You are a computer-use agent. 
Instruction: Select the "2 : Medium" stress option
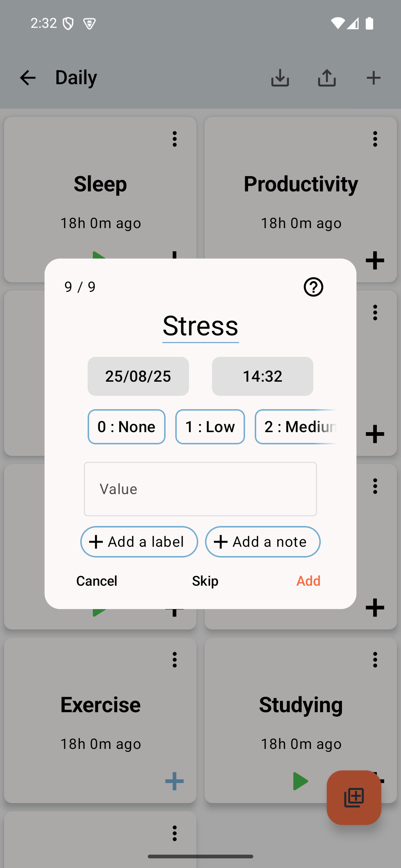[x=296, y=427]
